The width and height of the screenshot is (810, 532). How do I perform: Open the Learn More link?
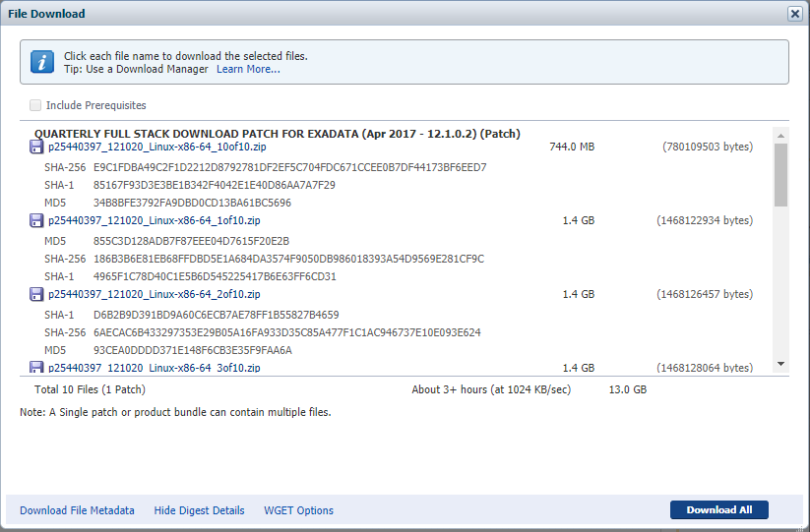[248, 69]
